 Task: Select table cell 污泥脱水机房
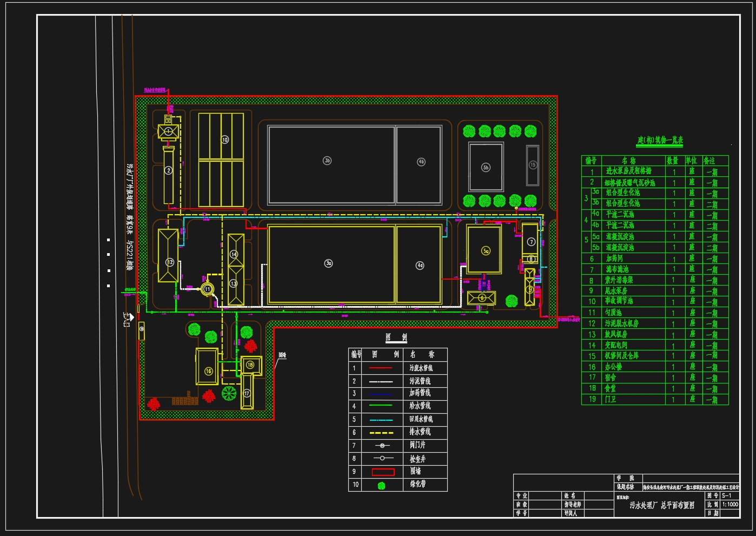pos(621,323)
